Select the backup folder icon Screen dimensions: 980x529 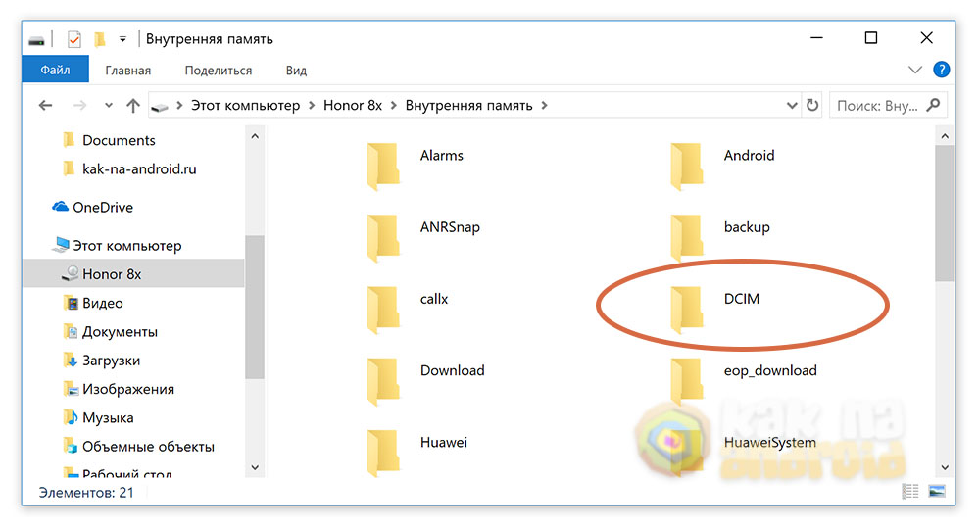coord(686,238)
